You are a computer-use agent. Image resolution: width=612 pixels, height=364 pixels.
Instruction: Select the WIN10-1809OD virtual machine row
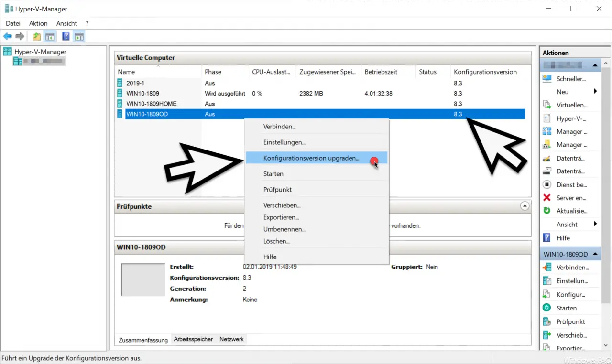click(320, 114)
